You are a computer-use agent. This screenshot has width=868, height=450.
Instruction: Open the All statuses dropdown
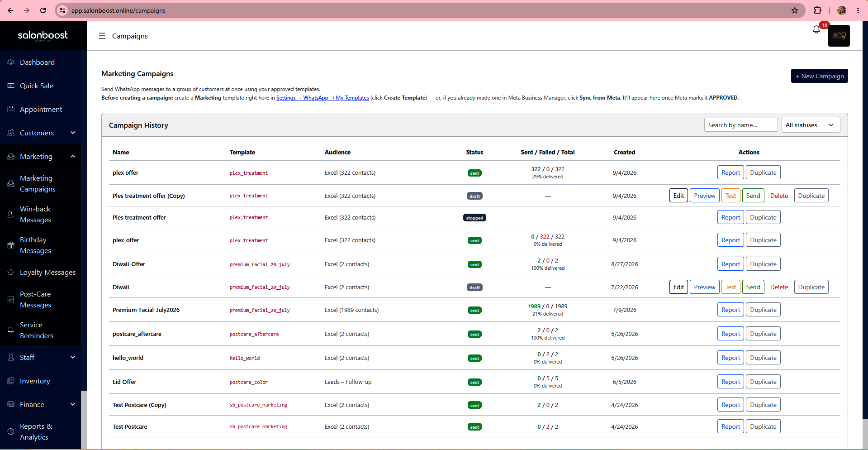811,125
